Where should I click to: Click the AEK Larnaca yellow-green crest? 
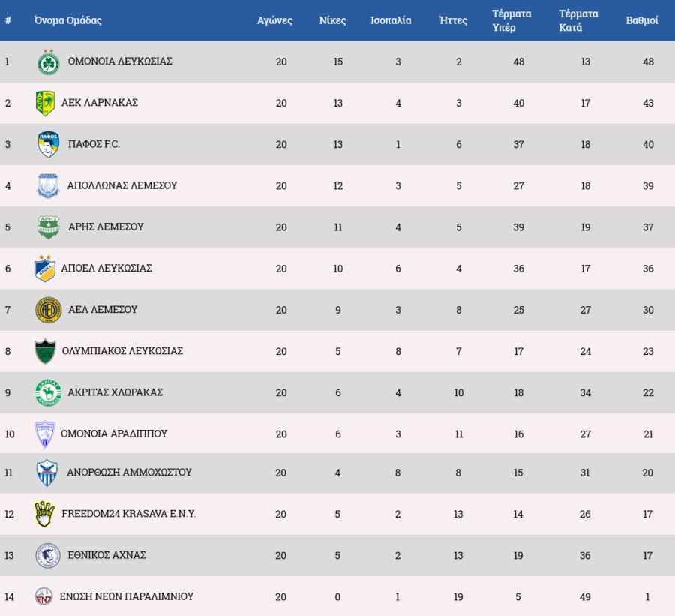point(45,103)
